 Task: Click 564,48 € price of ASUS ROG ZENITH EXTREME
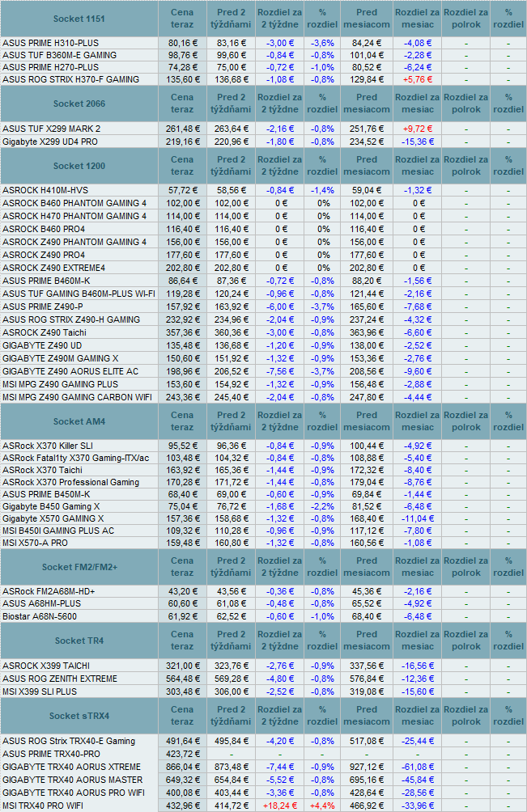click(x=182, y=679)
